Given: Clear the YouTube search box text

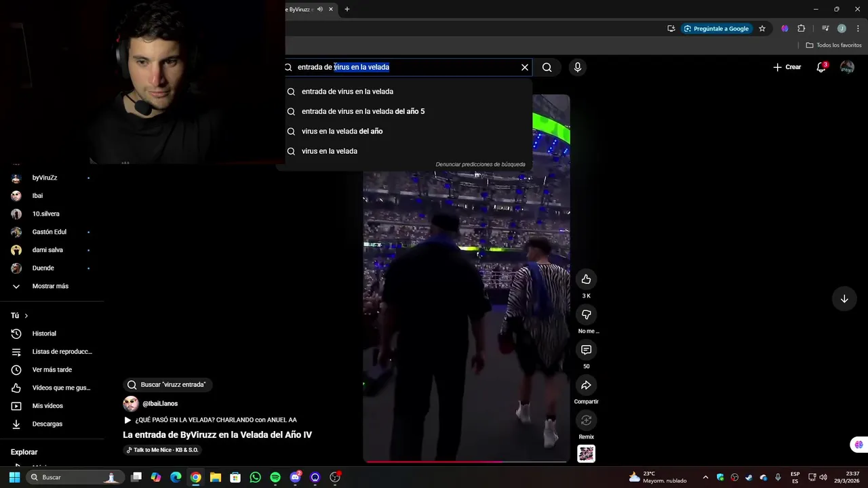Looking at the screenshot, I should coord(524,67).
